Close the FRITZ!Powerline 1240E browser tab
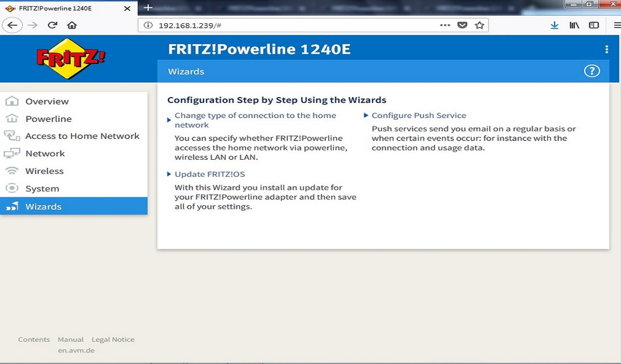 pos(127,8)
